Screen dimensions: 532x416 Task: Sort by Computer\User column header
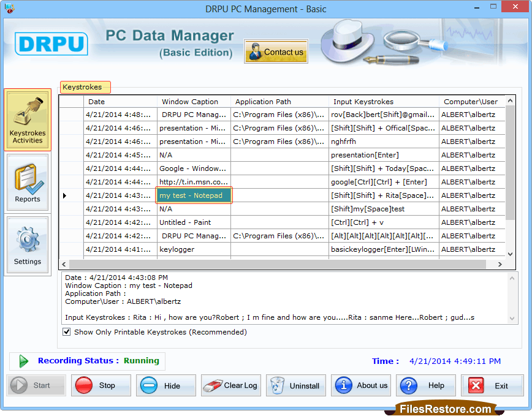click(x=472, y=102)
